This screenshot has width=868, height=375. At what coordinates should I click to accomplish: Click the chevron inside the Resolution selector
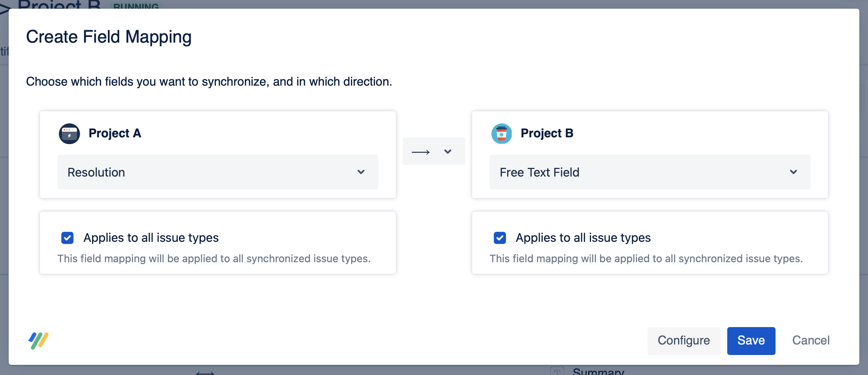point(361,172)
